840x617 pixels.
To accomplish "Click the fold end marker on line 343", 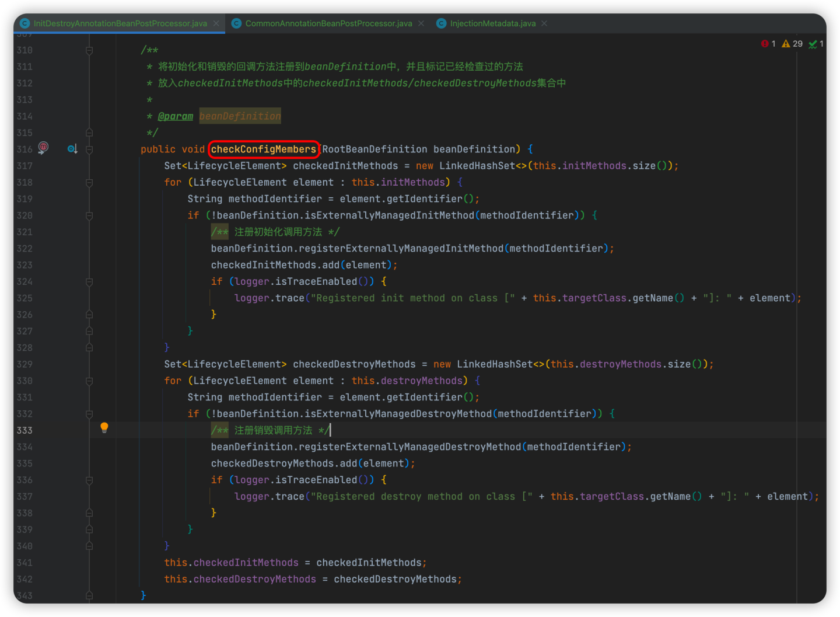I will point(89,596).
